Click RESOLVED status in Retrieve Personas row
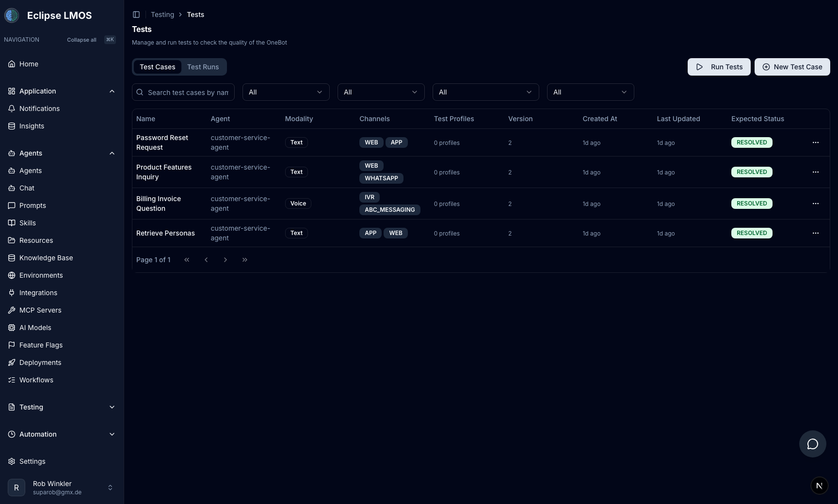Viewport: 838px width, 504px height. 752,233
